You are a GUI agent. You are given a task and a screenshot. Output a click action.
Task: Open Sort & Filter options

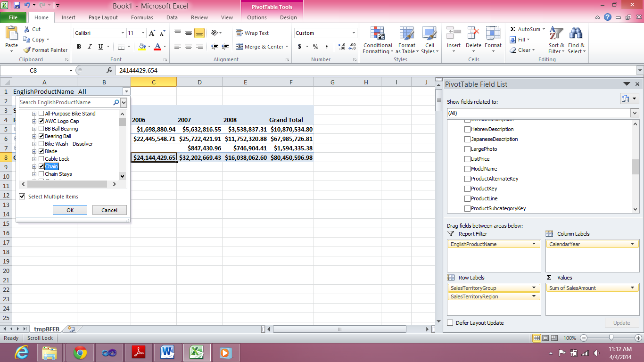[556, 41]
